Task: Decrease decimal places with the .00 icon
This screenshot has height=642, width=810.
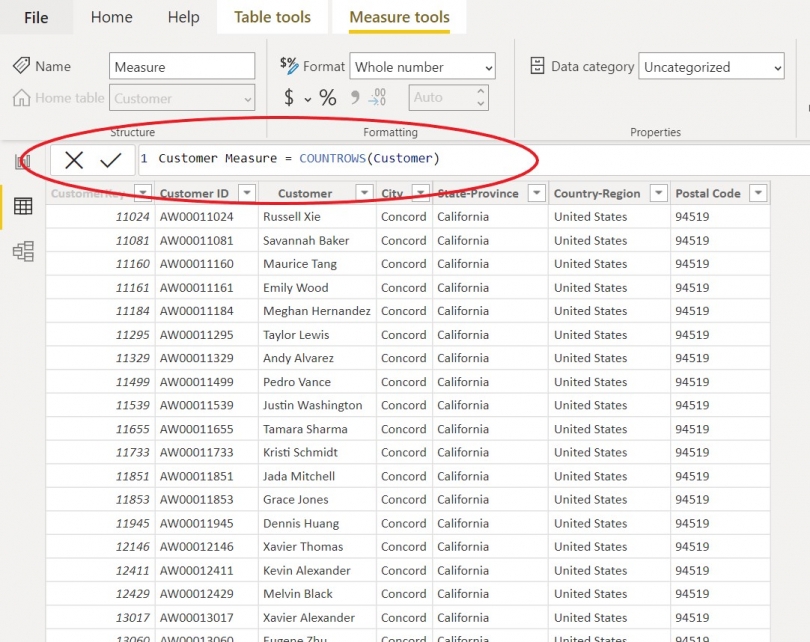Action: pos(380,98)
